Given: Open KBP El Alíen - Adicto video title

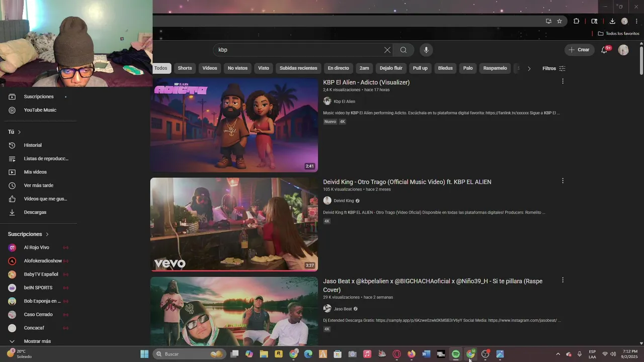Looking at the screenshot, I should click(x=366, y=82).
